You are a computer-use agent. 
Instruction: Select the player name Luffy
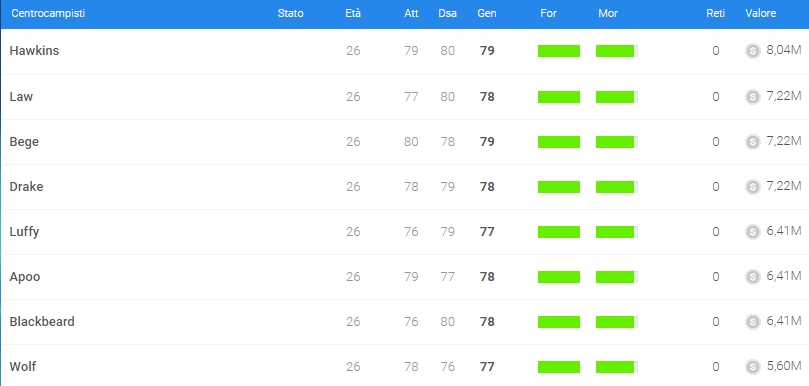(24, 232)
